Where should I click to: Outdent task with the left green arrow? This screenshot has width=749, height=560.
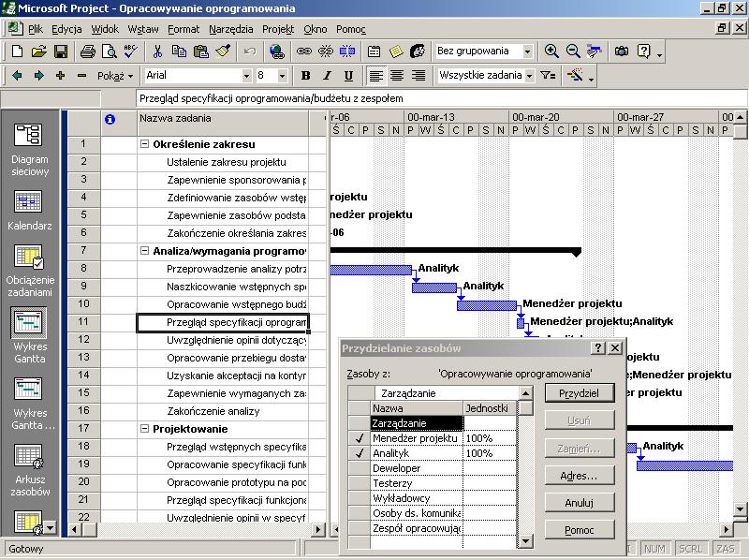click(17, 76)
